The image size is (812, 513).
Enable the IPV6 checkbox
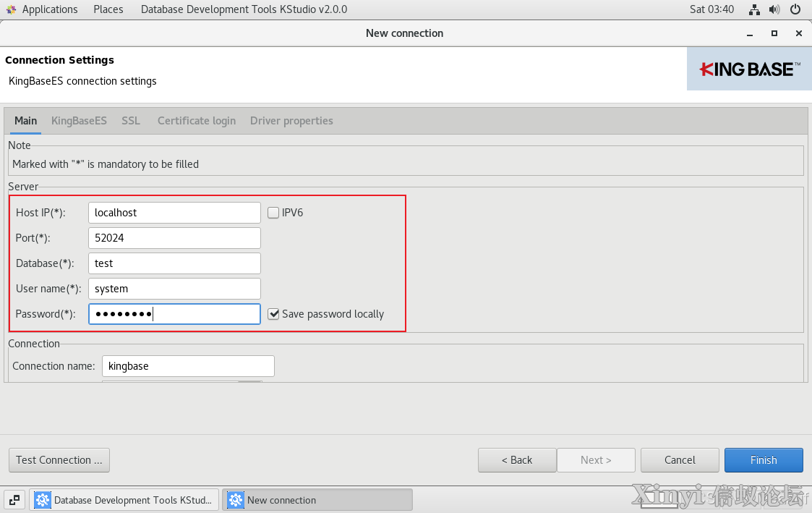(x=273, y=213)
